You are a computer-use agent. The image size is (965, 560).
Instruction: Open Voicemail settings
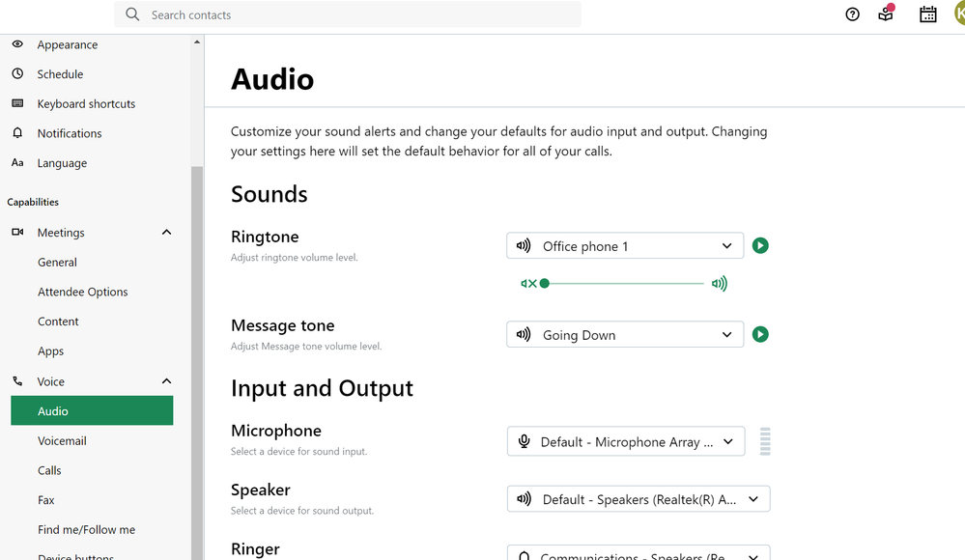(x=62, y=441)
